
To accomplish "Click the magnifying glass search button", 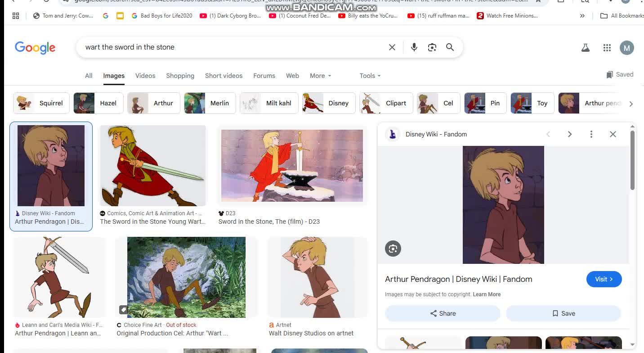I will click(450, 47).
